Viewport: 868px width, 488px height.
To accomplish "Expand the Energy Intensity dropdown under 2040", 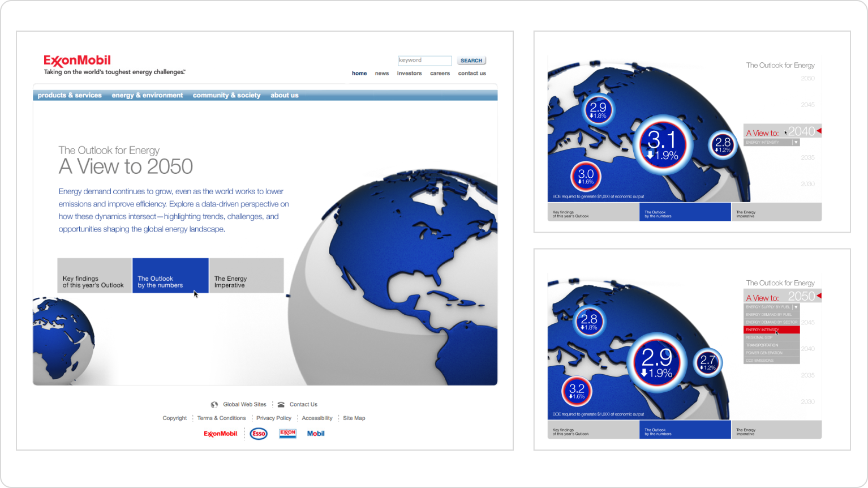I will point(796,143).
